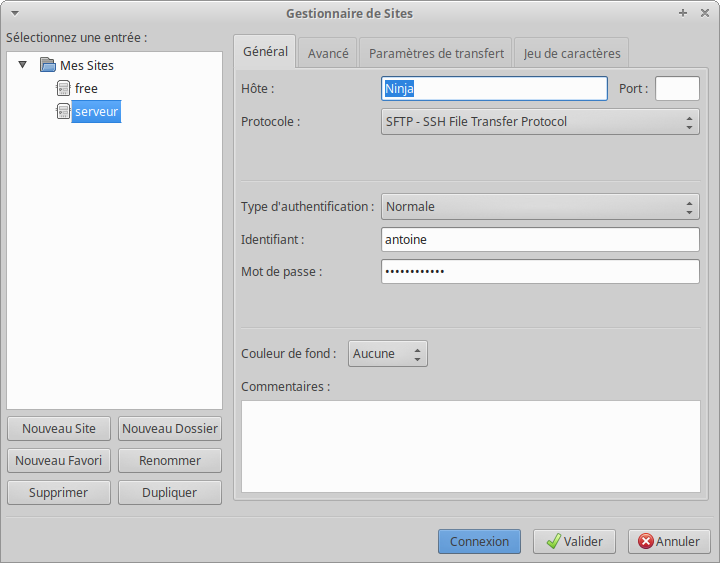This screenshot has width=720, height=563.
Task: Switch to the Avancé tab
Action: click(328, 53)
